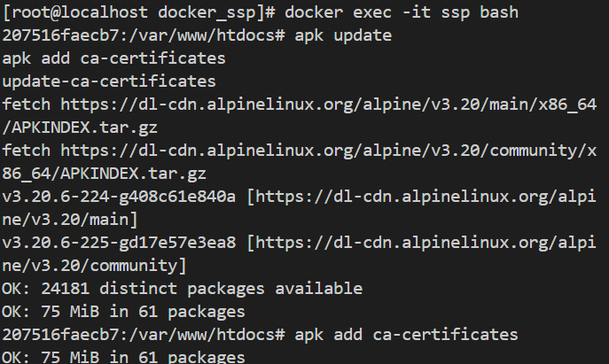Click the first 207516faecb7 container prompt
This screenshot has height=364, width=609.
click(x=144, y=35)
